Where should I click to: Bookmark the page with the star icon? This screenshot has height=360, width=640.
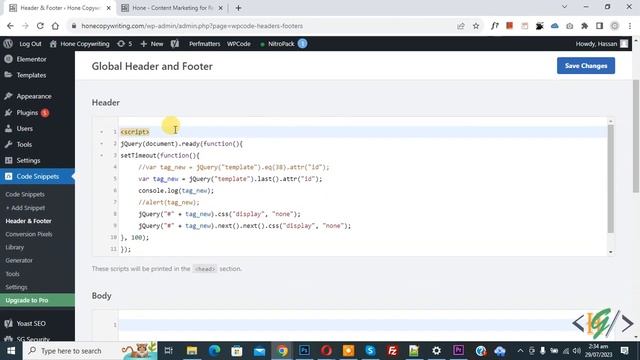[476, 26]
